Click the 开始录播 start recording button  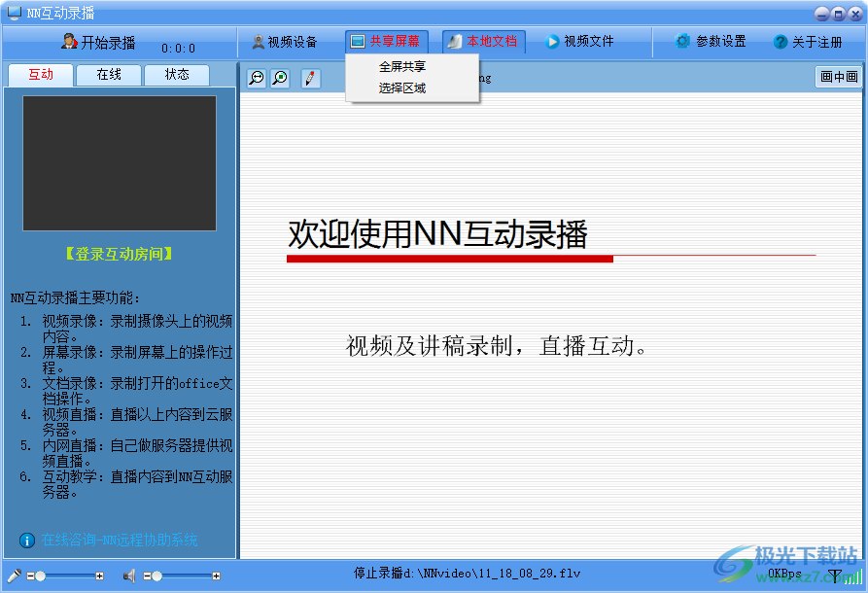coord(98,42)
